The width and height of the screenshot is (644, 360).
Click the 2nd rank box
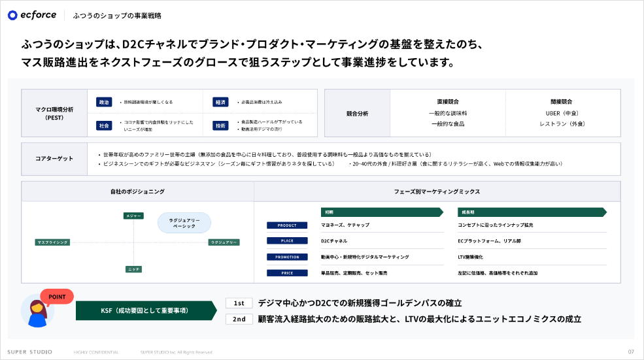click(x=239, y=319)
